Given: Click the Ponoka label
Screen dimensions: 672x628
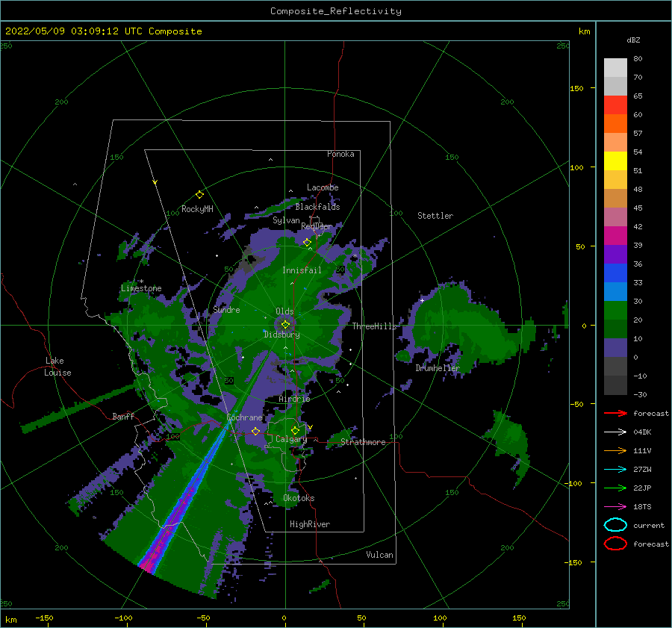Looking at the screenshot, I should click(340, 154).
